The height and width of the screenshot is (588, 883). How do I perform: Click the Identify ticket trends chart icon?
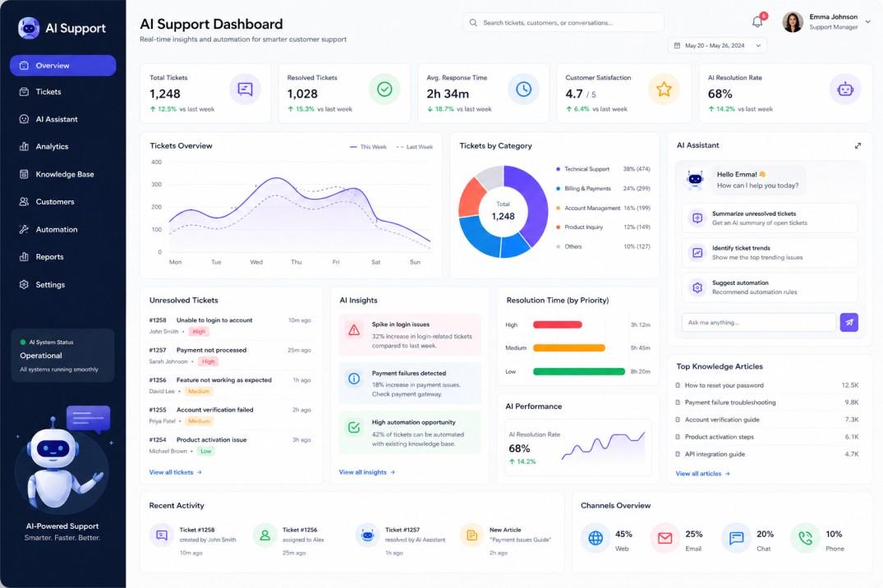coord(697,252)
